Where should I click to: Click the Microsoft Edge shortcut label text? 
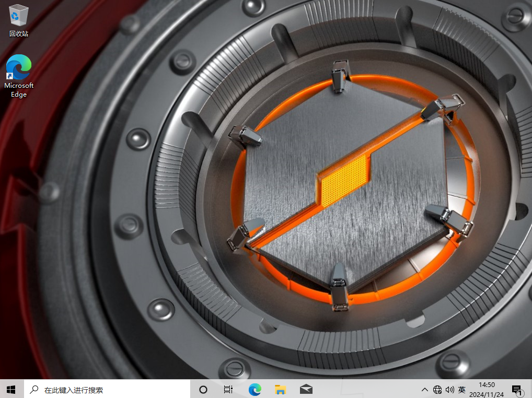[x=19, y=90]
